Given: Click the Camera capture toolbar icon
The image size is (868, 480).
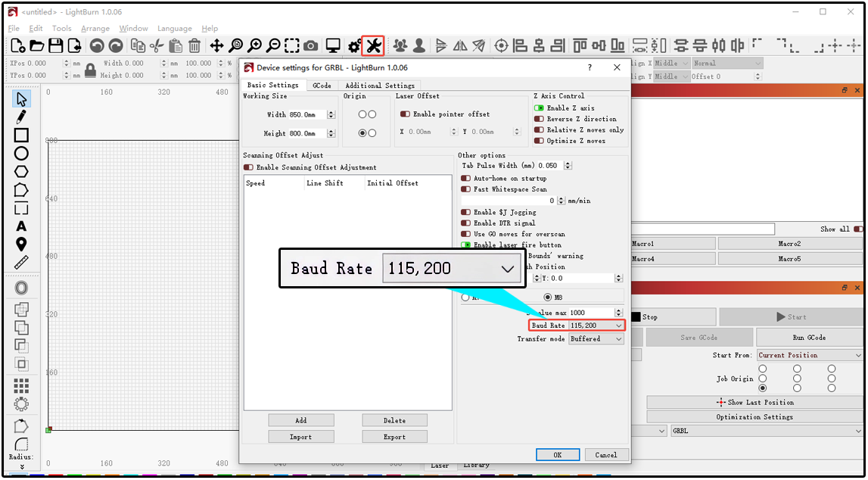Looking at the screenshot, I should 310,46.
